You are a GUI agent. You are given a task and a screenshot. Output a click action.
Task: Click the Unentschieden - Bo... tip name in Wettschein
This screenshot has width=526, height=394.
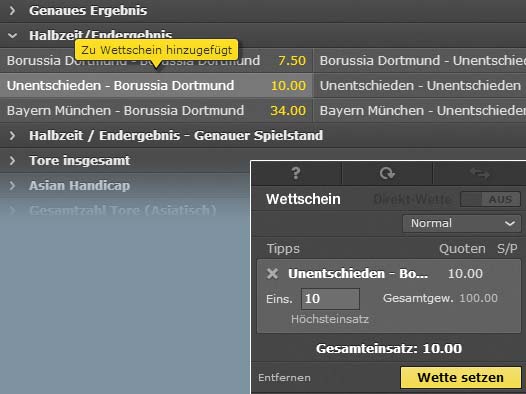tap(358, 274)
